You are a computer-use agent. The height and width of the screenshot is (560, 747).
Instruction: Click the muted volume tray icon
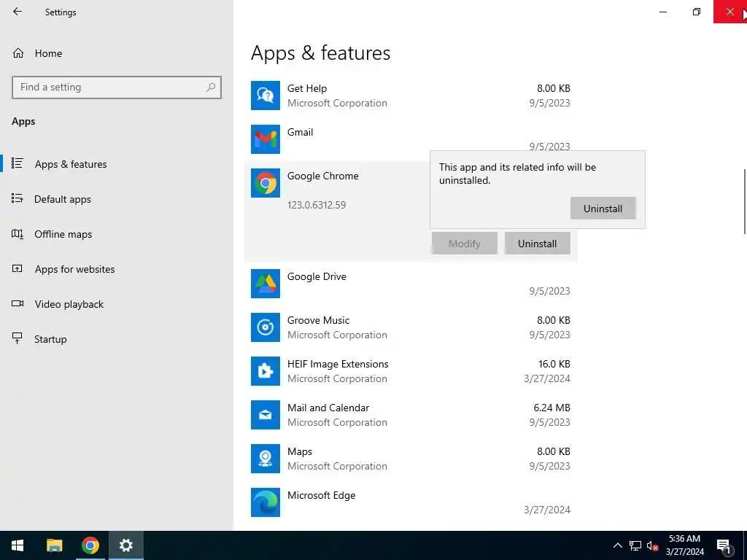coord(652,545)
